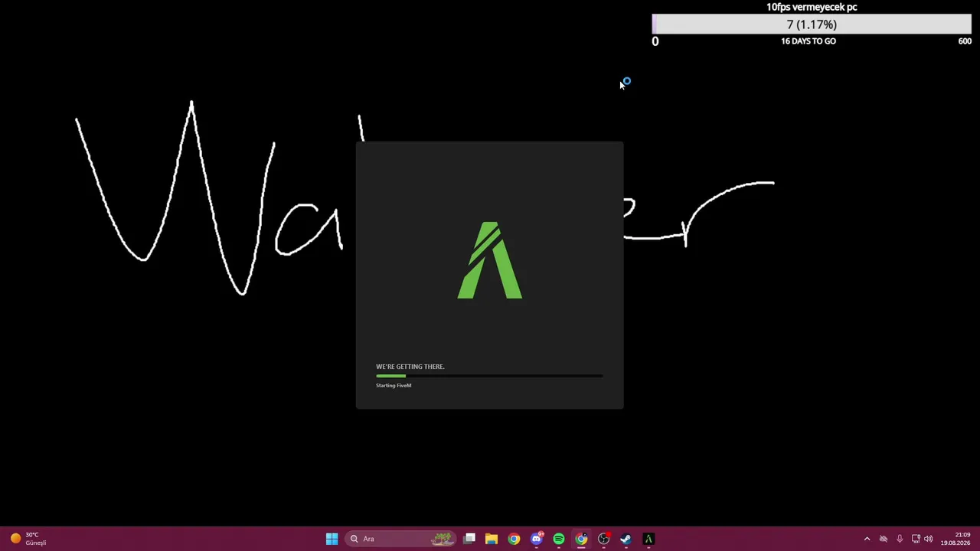
Task: Click the follower goal bar showing 7 (1.17%)
Action: coord(812,24)
